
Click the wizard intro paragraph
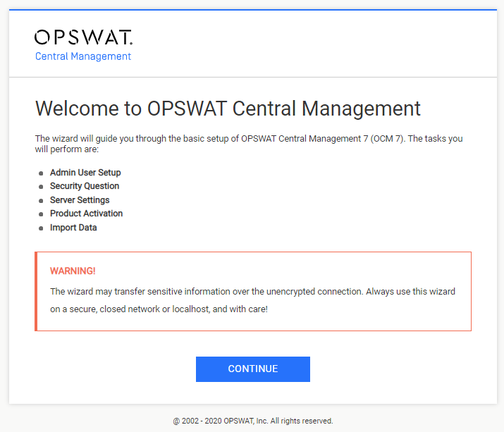pyautogui.click(x=249, y=144)
